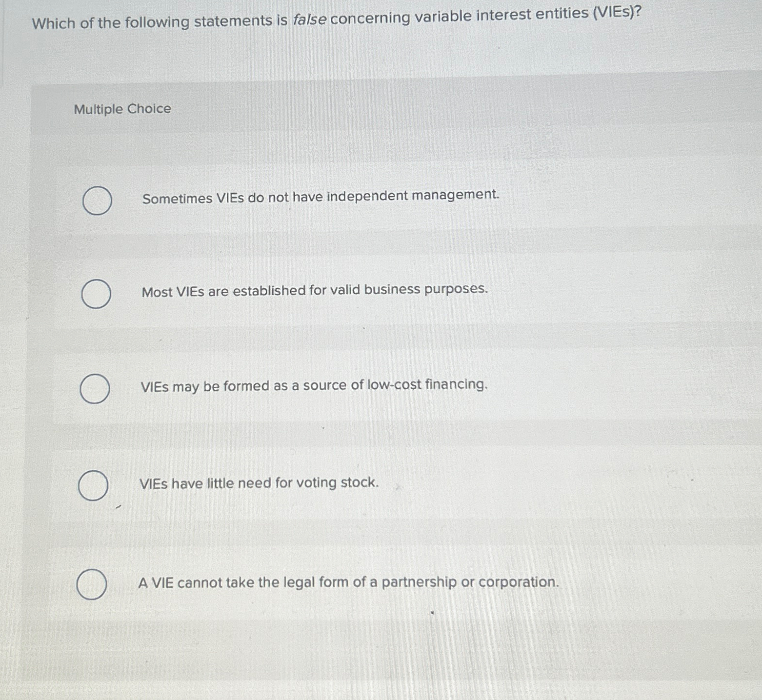Click the answer 'VIEs have little need for voting stock'
This screenshot has height=700, width=762.
click(x=259, y=483)
